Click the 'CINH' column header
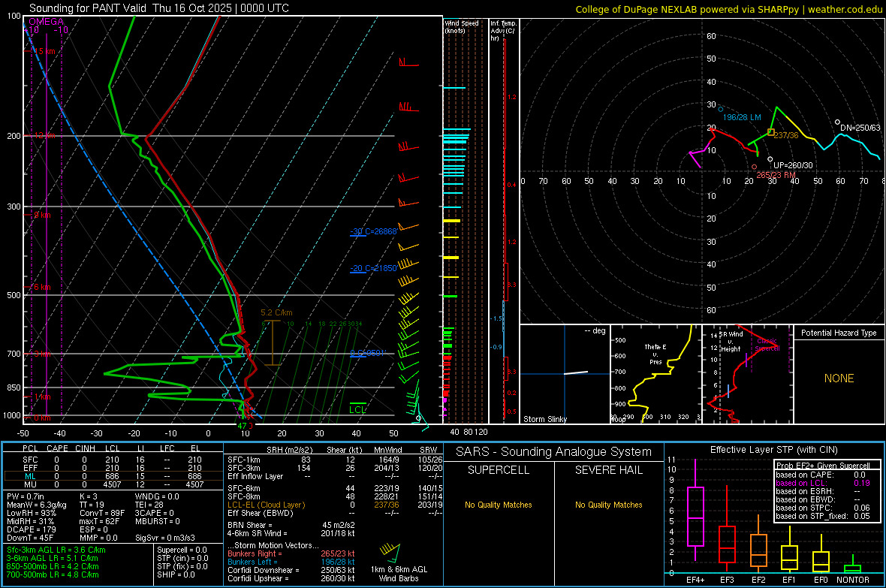 pos(86,448)
